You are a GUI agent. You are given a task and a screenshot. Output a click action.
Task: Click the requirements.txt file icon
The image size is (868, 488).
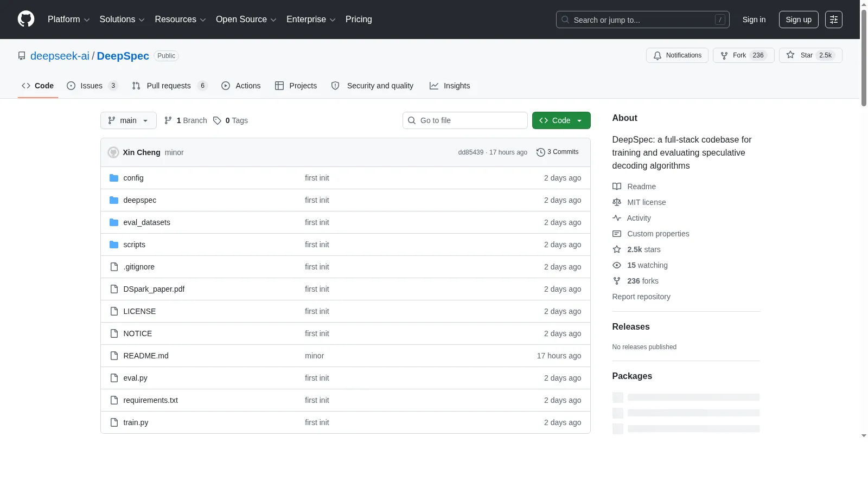click(x=114, y=400)
